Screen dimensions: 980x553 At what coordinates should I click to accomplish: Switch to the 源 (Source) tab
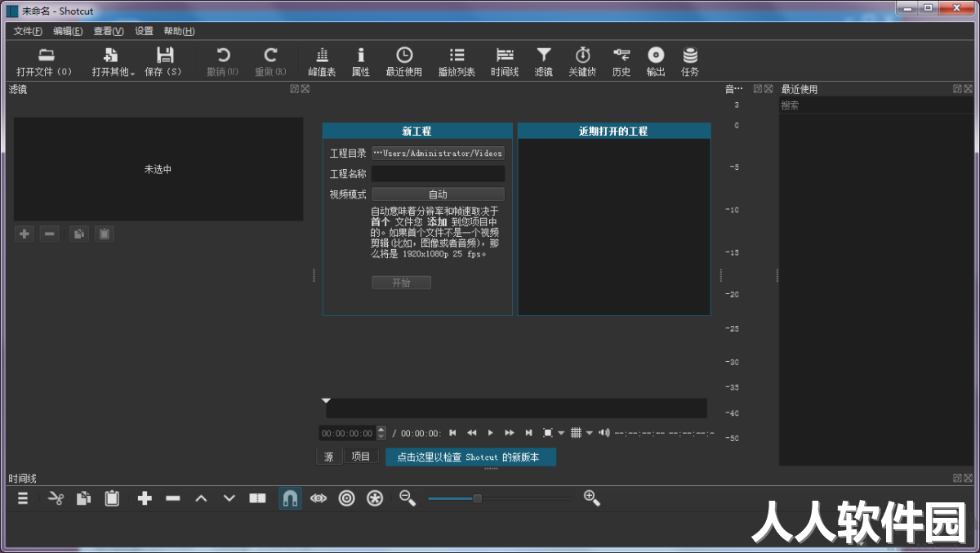[x=329, y=457]
